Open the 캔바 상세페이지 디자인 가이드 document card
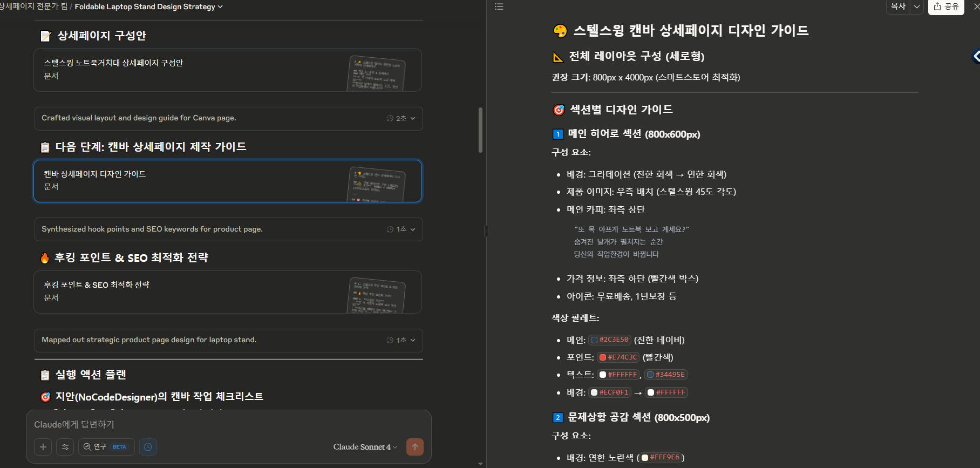Screen dimensions: 980x468 point(228,181)
